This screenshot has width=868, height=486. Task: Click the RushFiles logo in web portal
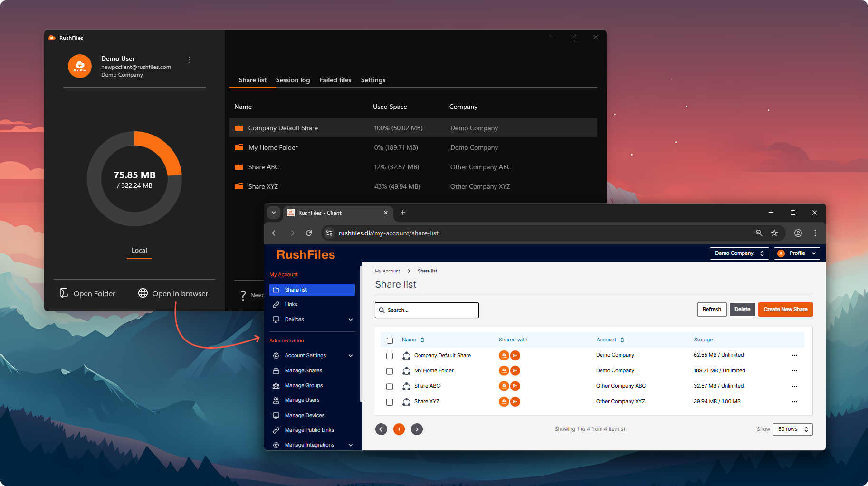pyautogui.click(x=305, y=255)
